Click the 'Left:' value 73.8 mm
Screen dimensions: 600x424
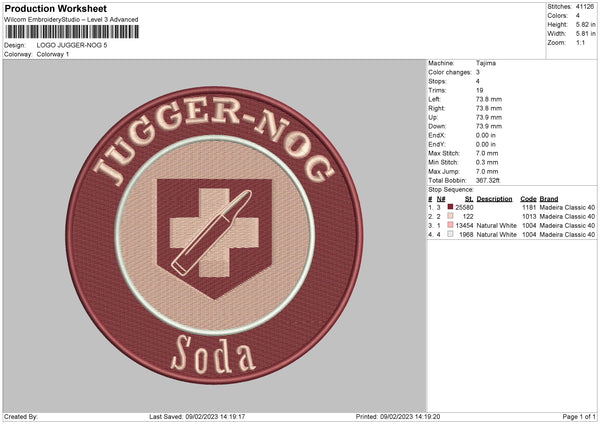pyautogui.click(x=489, y=99)
